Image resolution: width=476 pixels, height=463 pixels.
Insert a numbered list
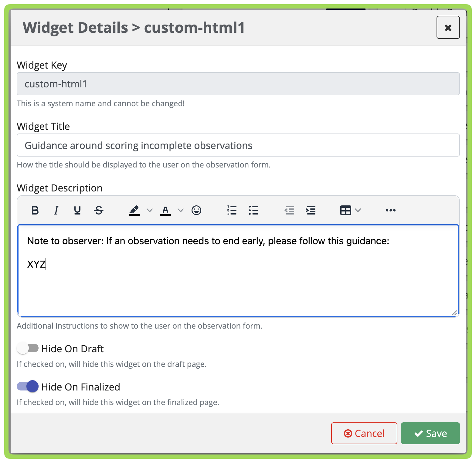(x=232, y=210)
